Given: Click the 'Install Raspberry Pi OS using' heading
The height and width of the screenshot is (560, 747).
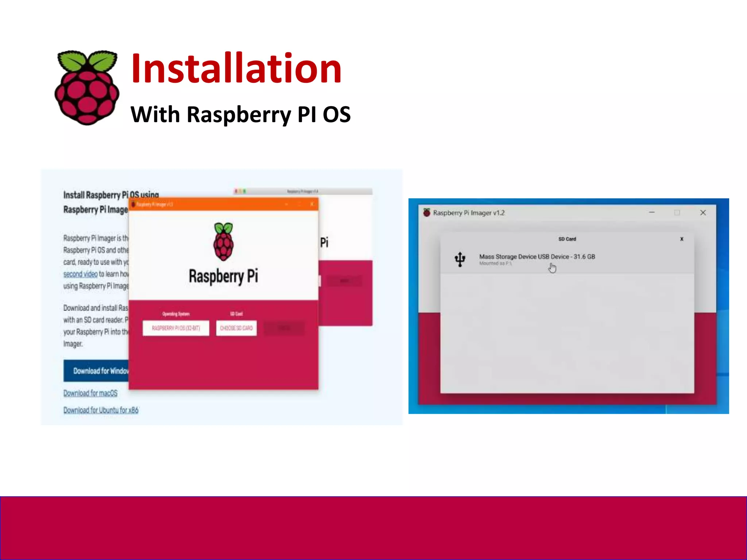Looking at the screenshot, I should tap(111, 195).
